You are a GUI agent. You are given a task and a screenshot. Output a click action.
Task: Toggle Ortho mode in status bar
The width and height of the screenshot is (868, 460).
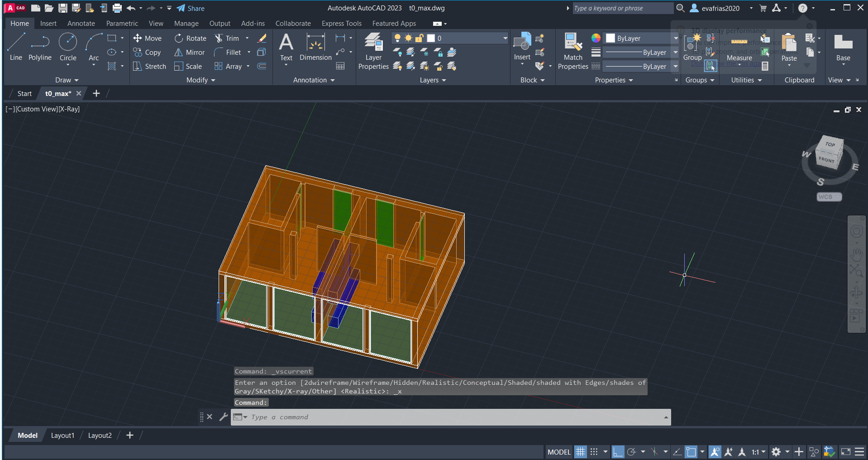618,452
